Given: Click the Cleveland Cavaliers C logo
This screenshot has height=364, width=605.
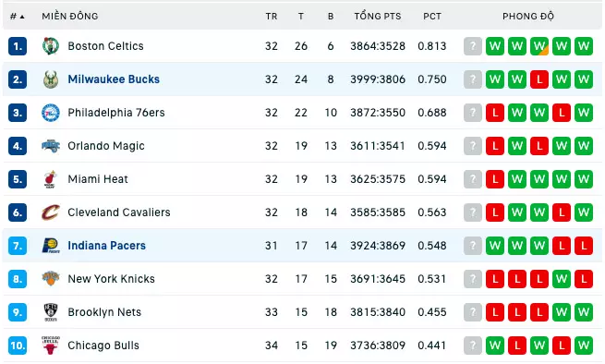Looking at the screenshot, I should [x=51, y=212].
